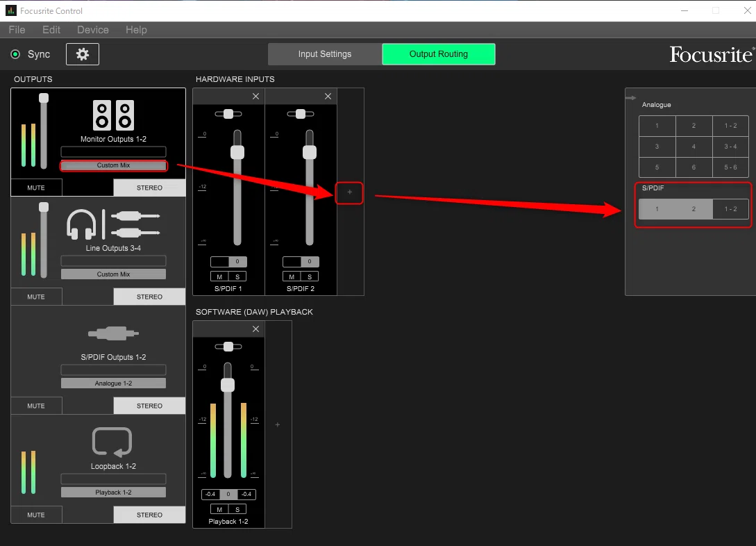The width and height of the screenshot is (756, 546).
Task: Open Custom Mix dropdown for Monitor Outputs 1-2
Action: coord(113,165)
